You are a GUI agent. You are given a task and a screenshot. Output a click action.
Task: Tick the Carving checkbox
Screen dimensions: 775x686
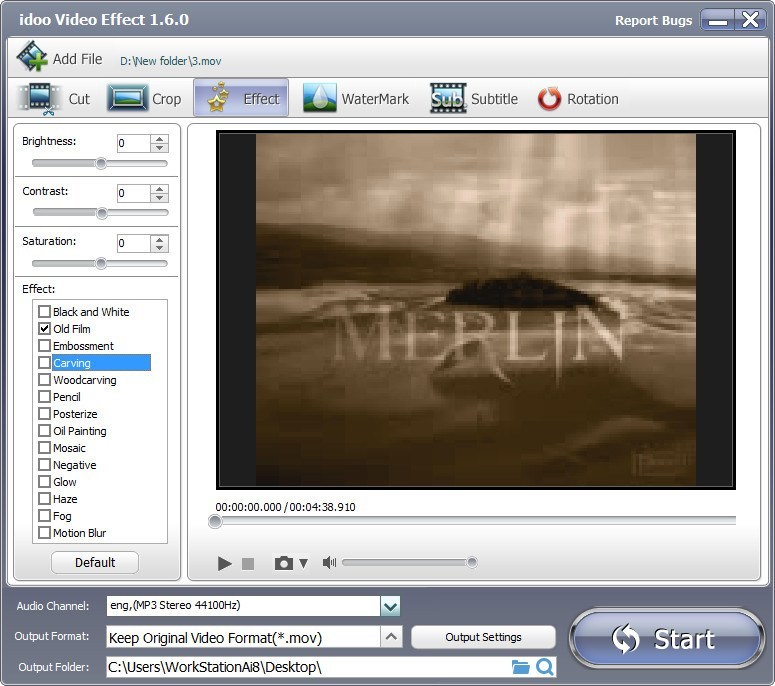click(x=44, y=362)
